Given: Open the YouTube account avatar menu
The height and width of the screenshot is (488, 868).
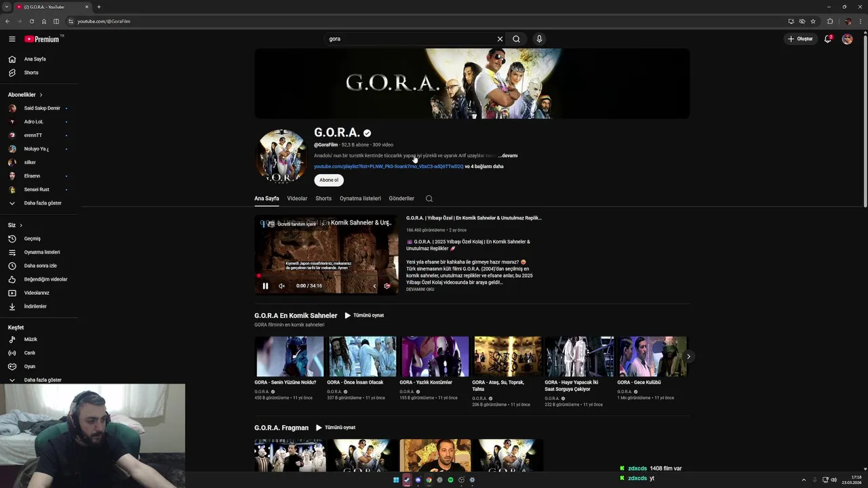Looking at the screenshot, I should tap(847, 39).
